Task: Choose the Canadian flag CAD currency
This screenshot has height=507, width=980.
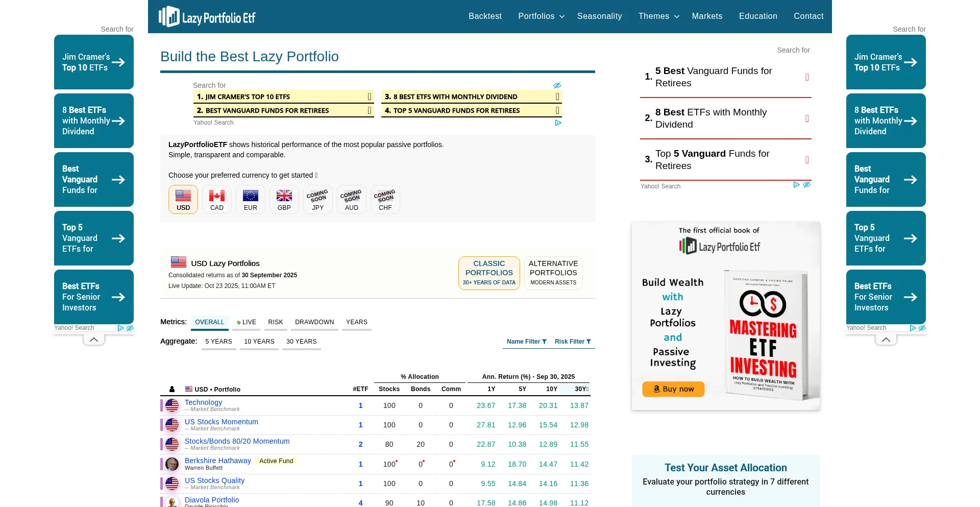Action: tap(217, 199)
